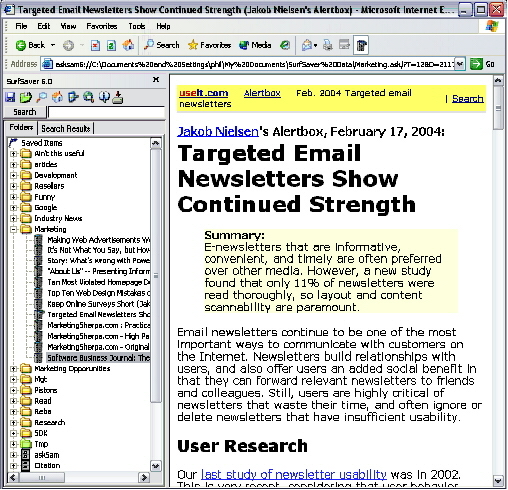Viewport: 508px width, 490px height.
Task: Expand the Resellers folder
Action: (x=13, y=186)
